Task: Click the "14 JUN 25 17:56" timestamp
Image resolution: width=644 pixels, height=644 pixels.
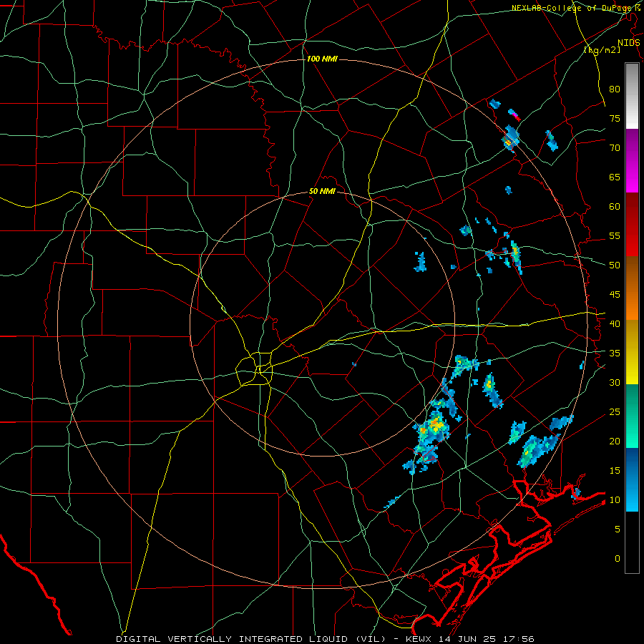Action: [x=487, y=639]
